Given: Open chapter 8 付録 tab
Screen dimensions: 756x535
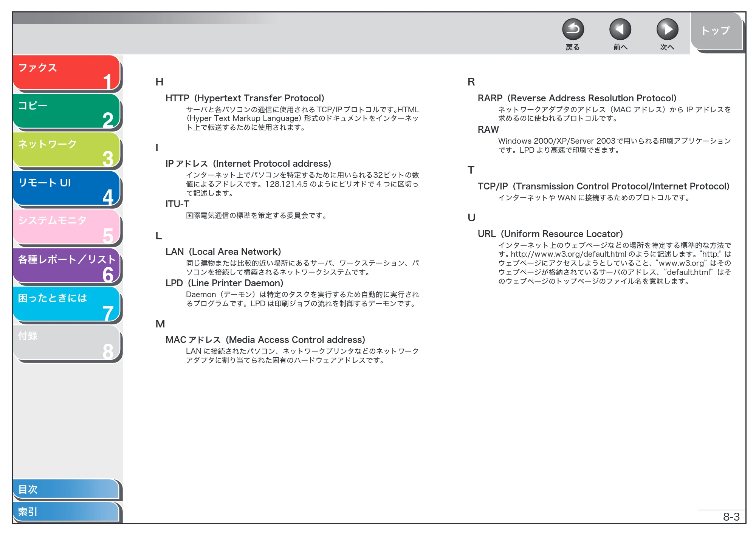Looking at the screenshot, I should point(67,343).
